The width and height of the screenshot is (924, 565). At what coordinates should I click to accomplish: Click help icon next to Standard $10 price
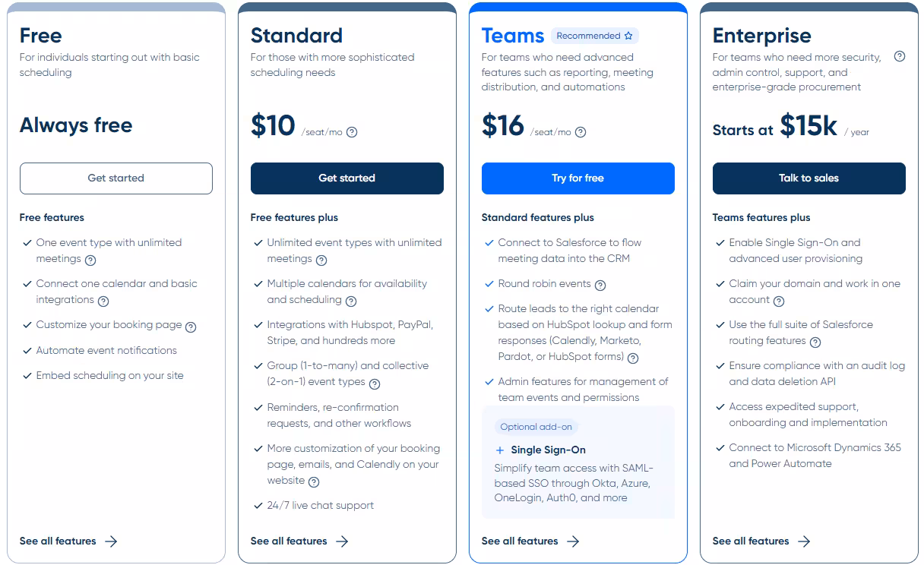pos(352,132)
